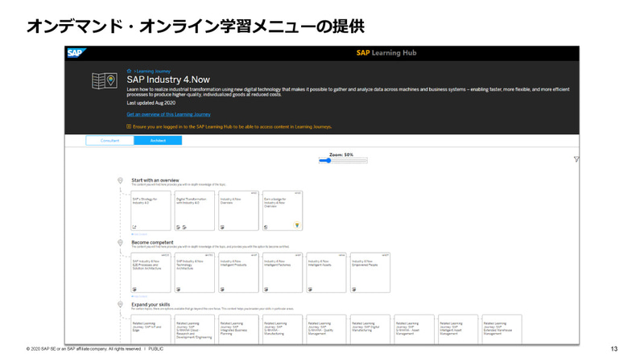This screenshot has width=644, height=362.
Task: Click the learning journey map icon
Action: click(x=105, y=81)
